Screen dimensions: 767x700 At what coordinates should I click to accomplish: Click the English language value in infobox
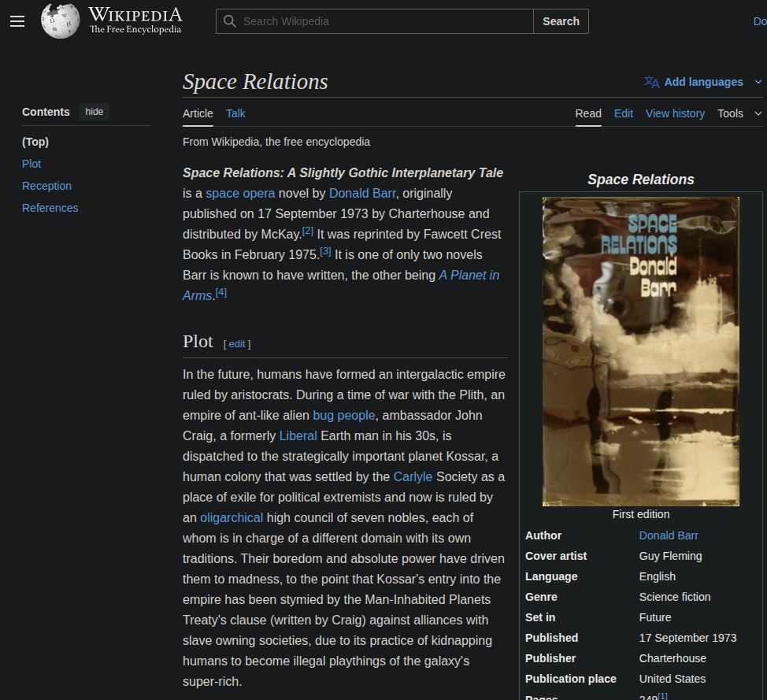click(658, 576)
